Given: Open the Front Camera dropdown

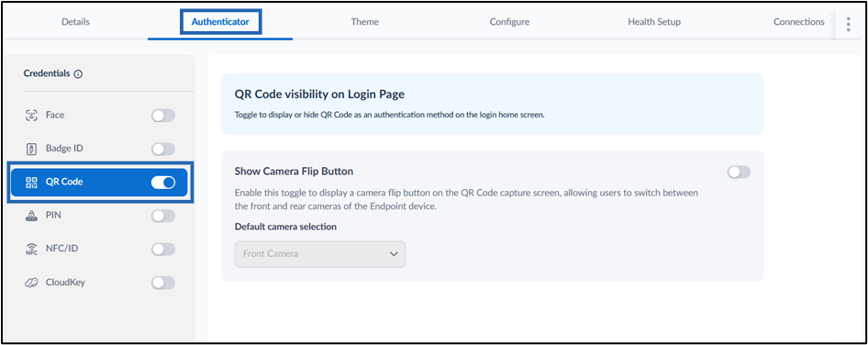Looking at the screenshot, I should tap(320, 253).
